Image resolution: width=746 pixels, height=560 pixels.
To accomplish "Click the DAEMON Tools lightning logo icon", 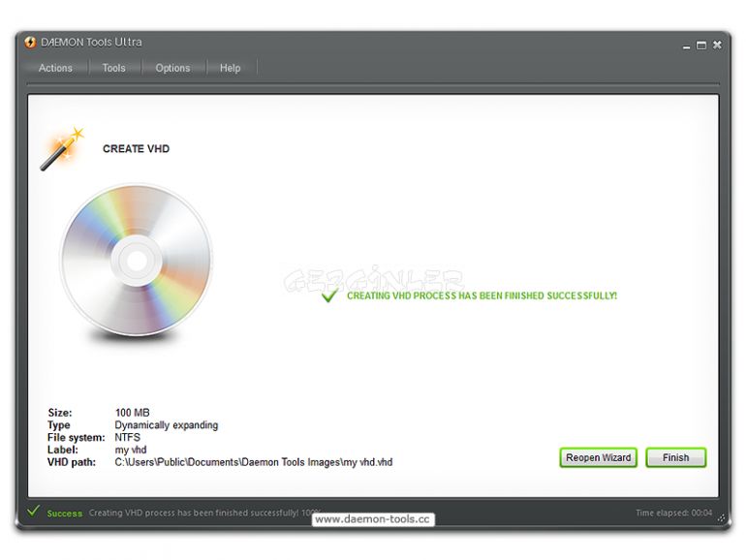I will coord(30,43).
